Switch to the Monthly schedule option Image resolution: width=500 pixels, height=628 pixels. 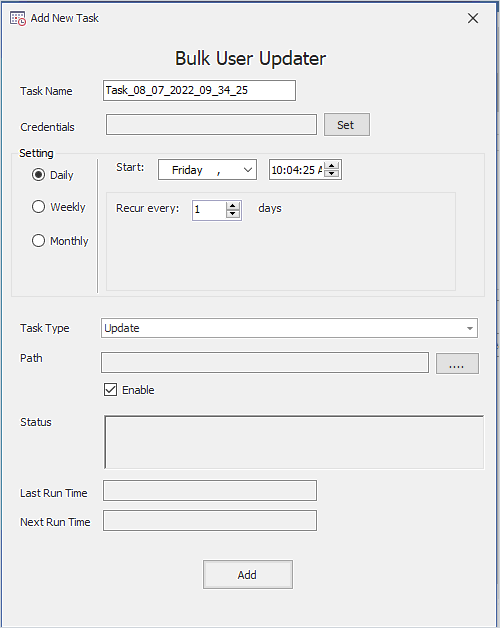60,241
